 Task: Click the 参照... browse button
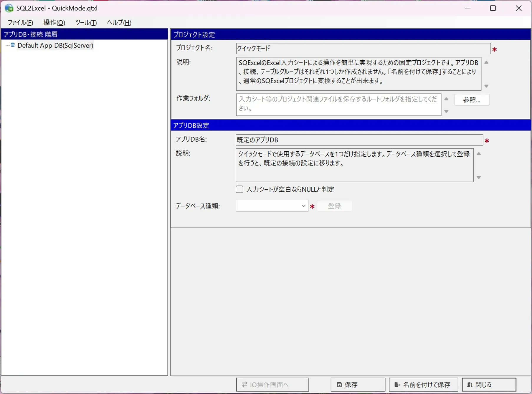[472, 100]
